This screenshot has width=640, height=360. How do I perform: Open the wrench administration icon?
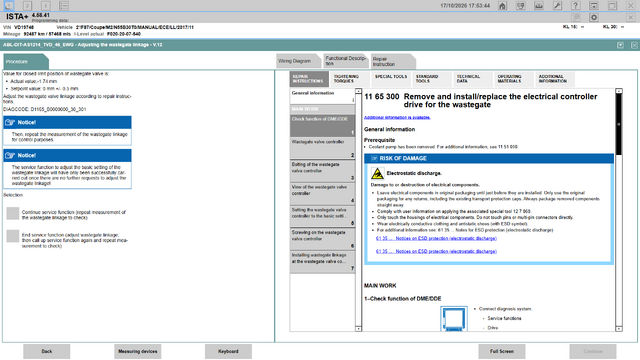[557, 6]
